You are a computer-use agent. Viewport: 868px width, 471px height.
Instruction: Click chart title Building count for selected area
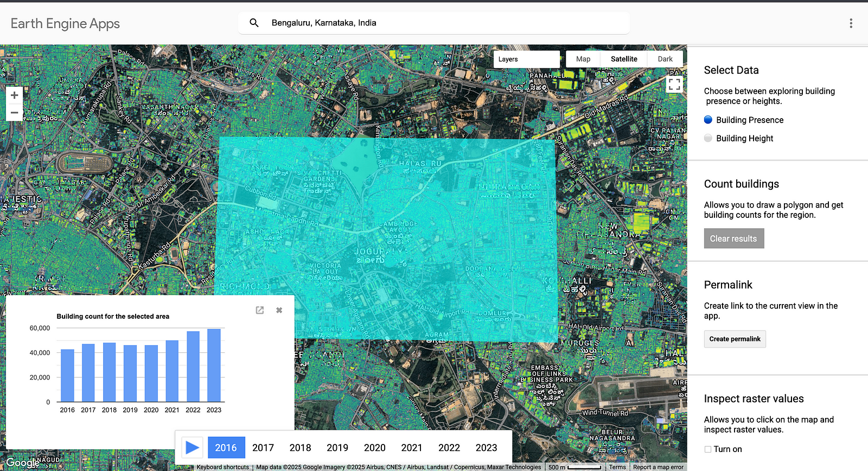(x=113, y=317)
